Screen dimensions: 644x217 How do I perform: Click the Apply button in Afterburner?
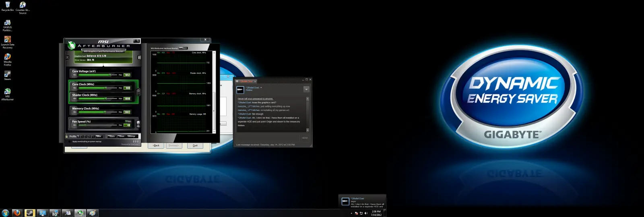111,136
